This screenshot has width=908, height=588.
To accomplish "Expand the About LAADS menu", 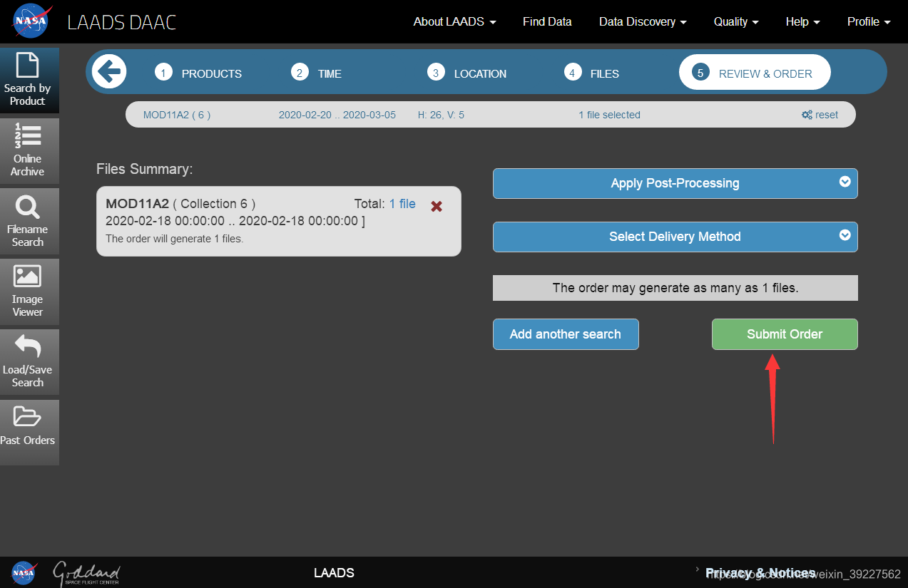I will point(454,21).
